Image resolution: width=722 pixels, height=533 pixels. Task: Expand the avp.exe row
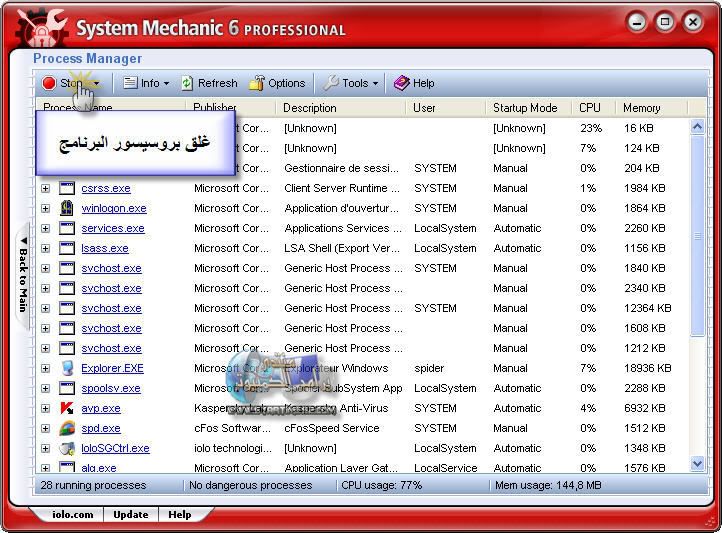coord(46,408)
